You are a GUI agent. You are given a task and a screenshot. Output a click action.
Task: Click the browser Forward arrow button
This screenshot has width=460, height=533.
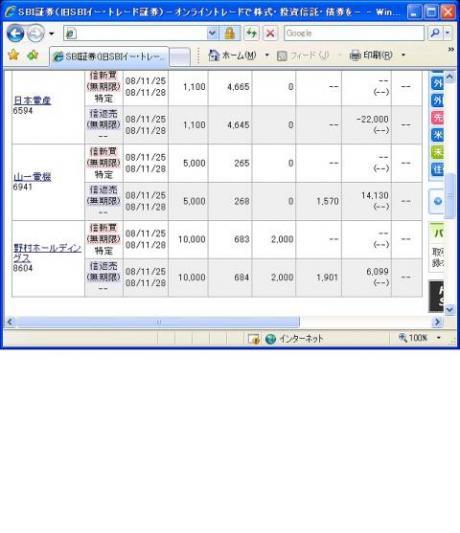[x=36, y=34]
